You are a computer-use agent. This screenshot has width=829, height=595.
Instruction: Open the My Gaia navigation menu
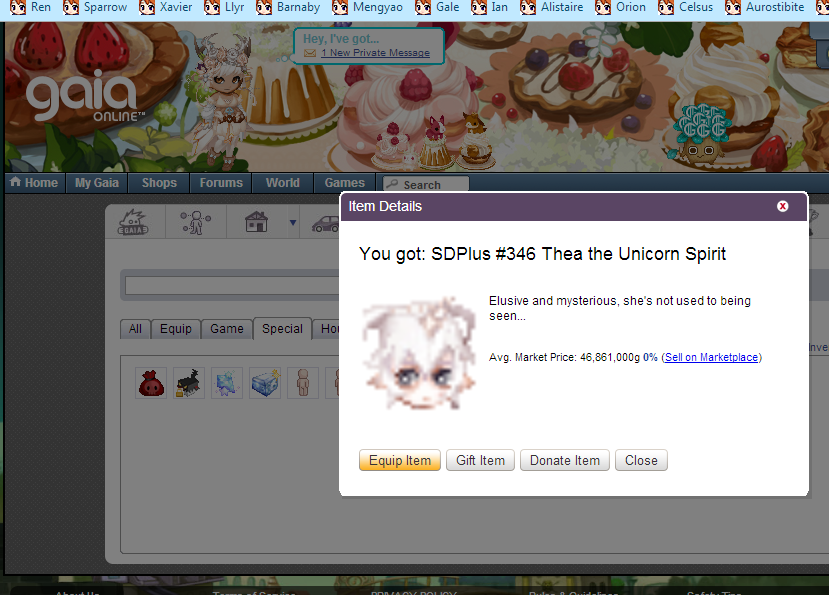tap(97, 183)
